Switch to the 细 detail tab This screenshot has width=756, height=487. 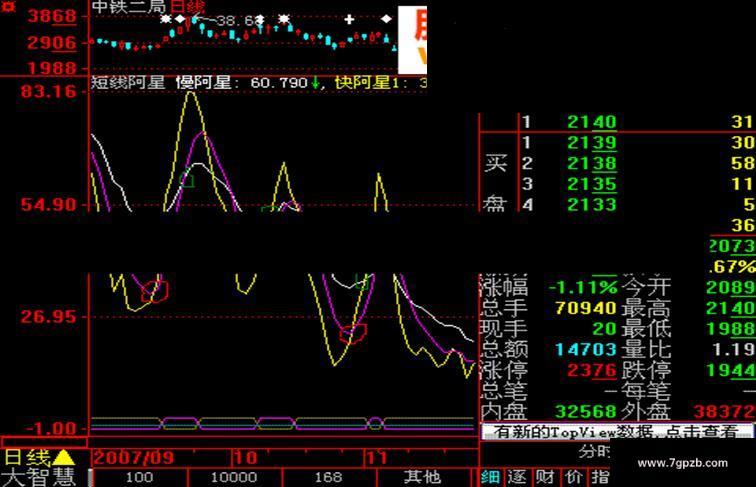click(490, 477)
